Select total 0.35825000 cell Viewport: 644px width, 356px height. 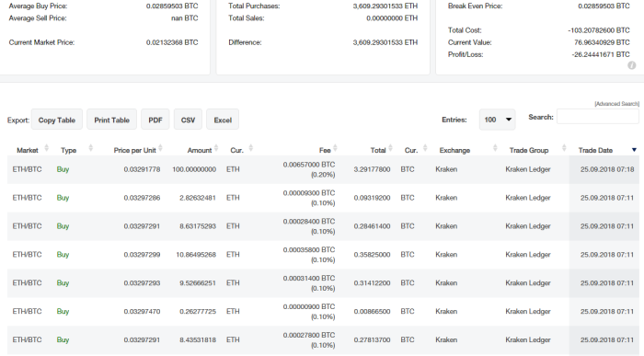372,255
